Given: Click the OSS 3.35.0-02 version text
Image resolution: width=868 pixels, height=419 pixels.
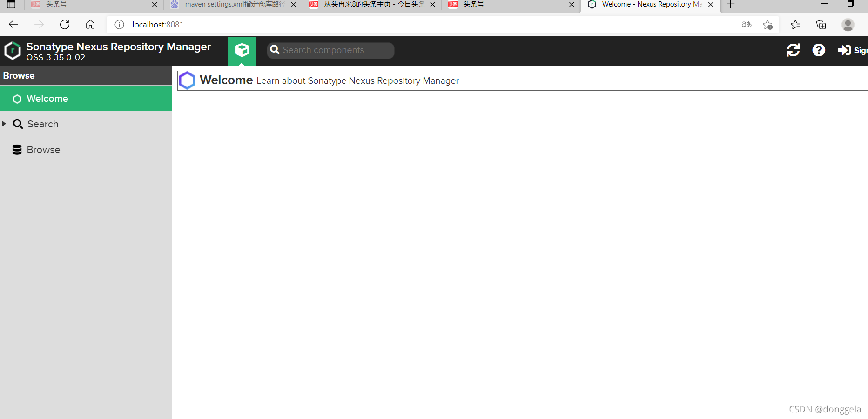Looking at the screenshot, I should click(x=56, y=58).
